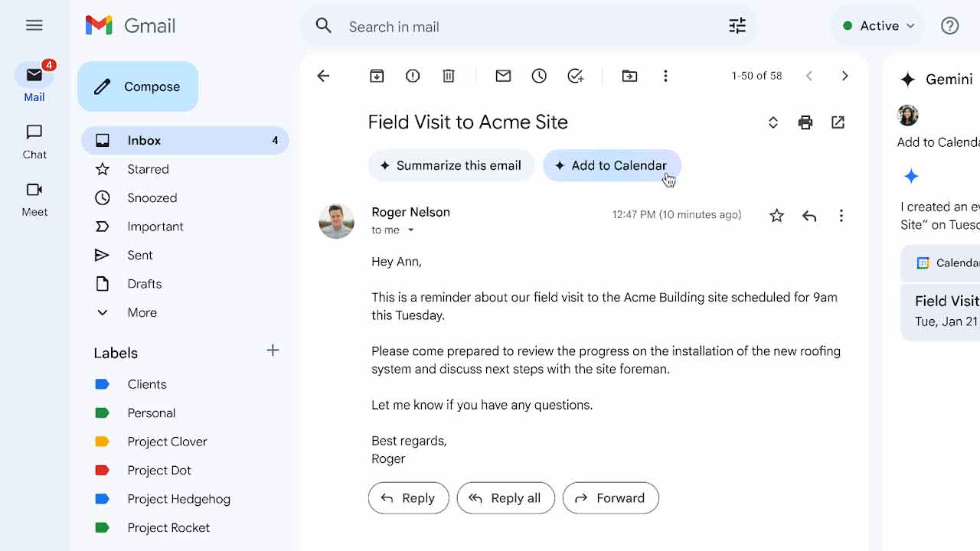980x551 pixels.
Task: Click the Reply all button
Action: point(505,498)
